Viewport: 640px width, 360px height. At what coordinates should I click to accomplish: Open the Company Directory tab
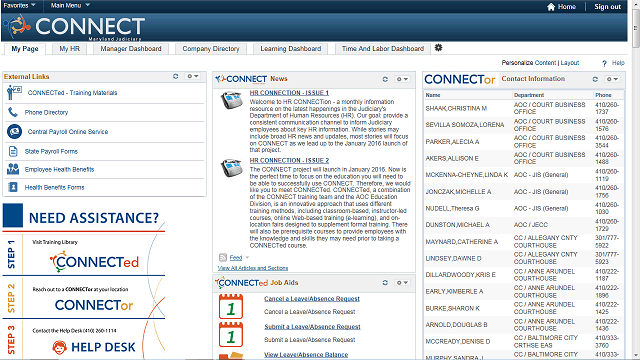(211, 49)
